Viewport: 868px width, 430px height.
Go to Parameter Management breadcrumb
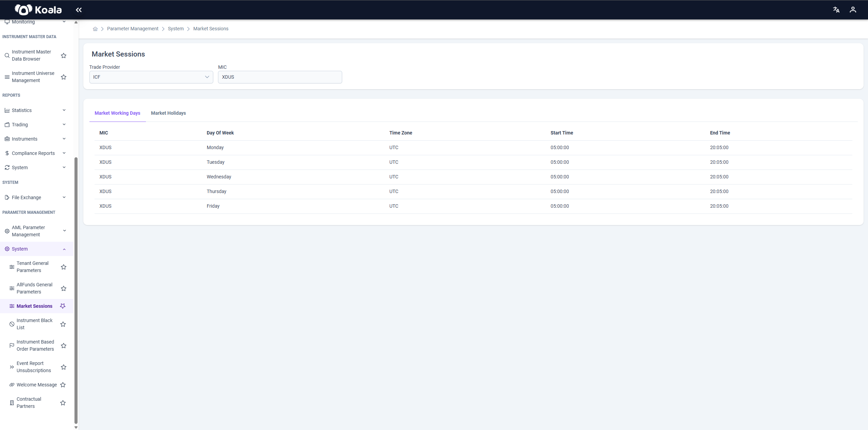coord(133,29)
